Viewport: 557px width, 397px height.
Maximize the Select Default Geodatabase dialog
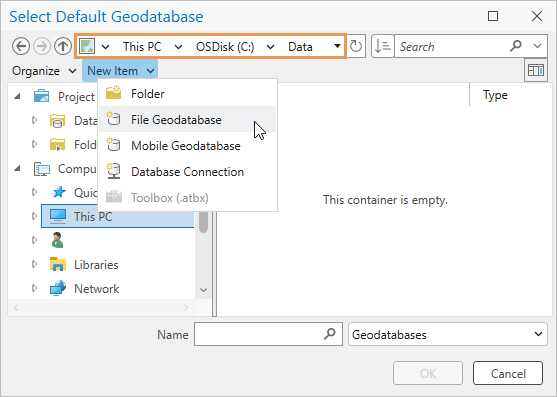tap(493, 16)
